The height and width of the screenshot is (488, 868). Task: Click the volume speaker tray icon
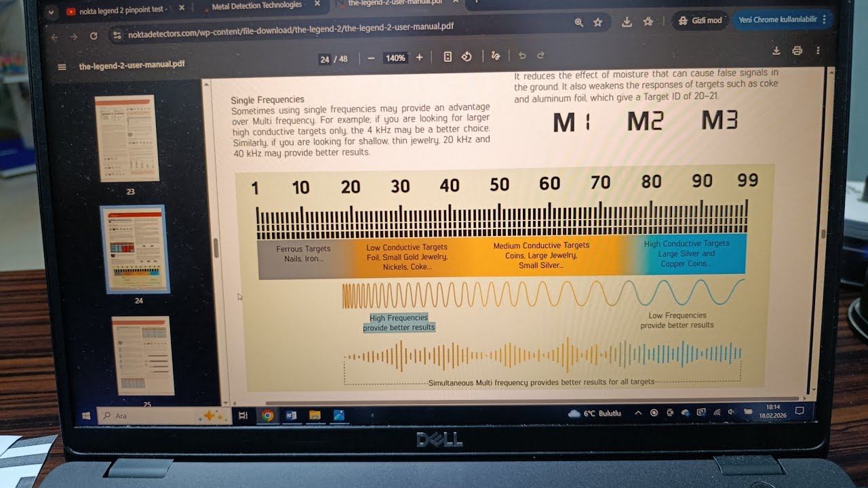(732, 411)
